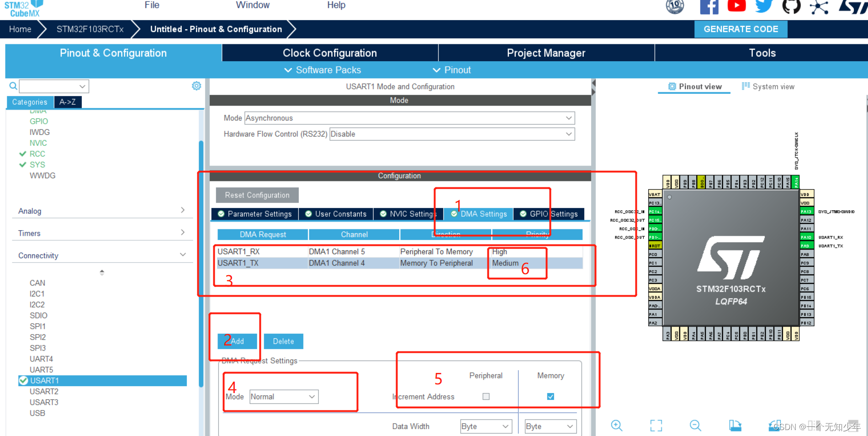Viewport: 868px width, 436px height.
Task: Open Memory Data Width Byte dropdown
Action: (550, 426)
